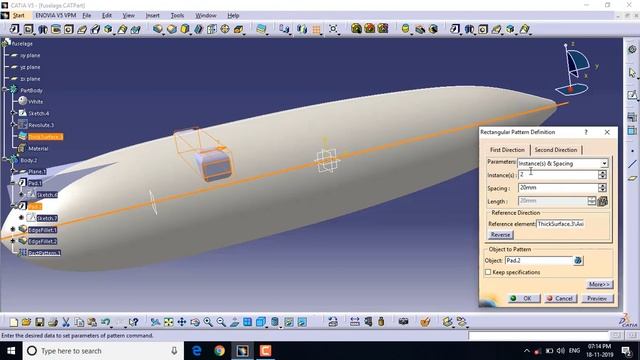The image size is (640, 360).
Task: Click the Fit selection icon in top toolbar
Action: point(333,29)
